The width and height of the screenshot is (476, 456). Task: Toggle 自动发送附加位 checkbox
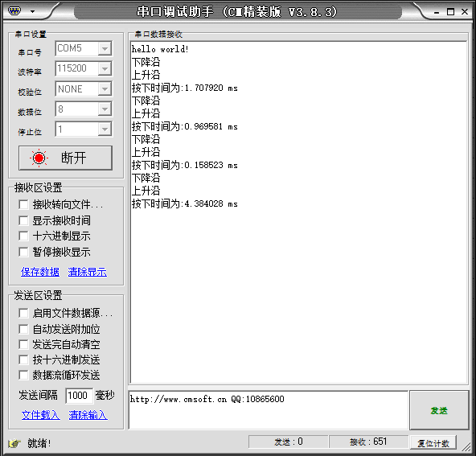pyautogui.click(x=23, y=329)
